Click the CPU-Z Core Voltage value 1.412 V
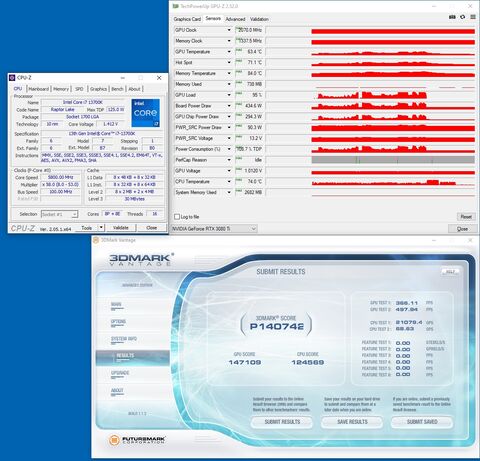 tap(110, 124)
